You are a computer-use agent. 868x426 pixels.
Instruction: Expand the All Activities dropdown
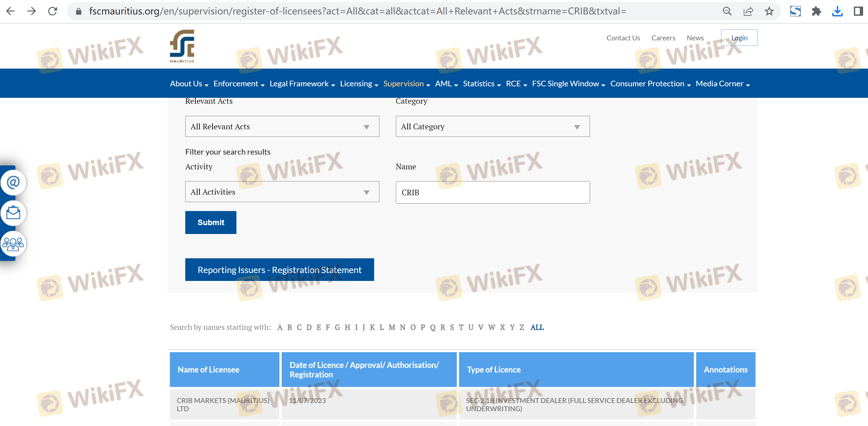(282, 192)
